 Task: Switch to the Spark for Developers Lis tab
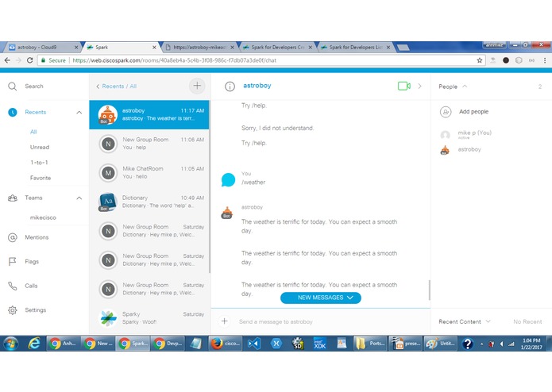[355, 47]
